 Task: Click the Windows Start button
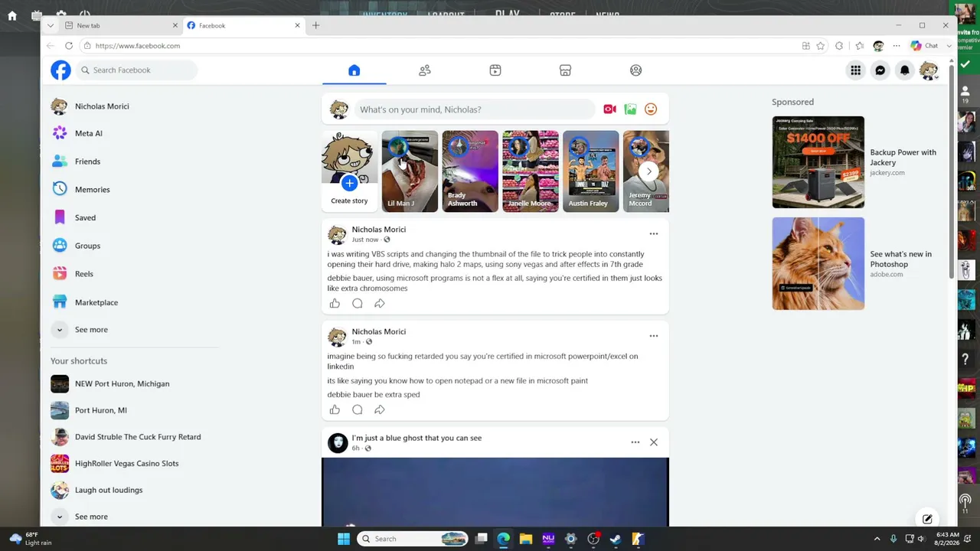click(x=344, y=539)
